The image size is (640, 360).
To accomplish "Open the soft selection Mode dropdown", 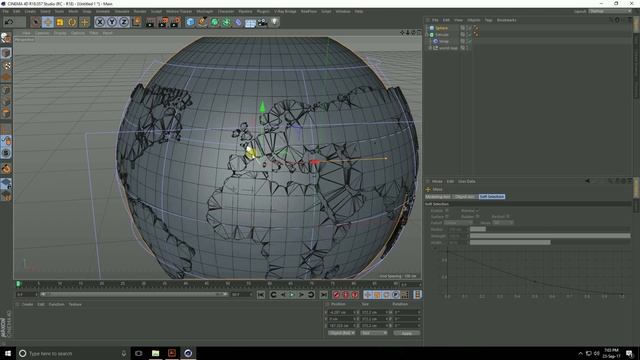I will click(x=503, y=223).
